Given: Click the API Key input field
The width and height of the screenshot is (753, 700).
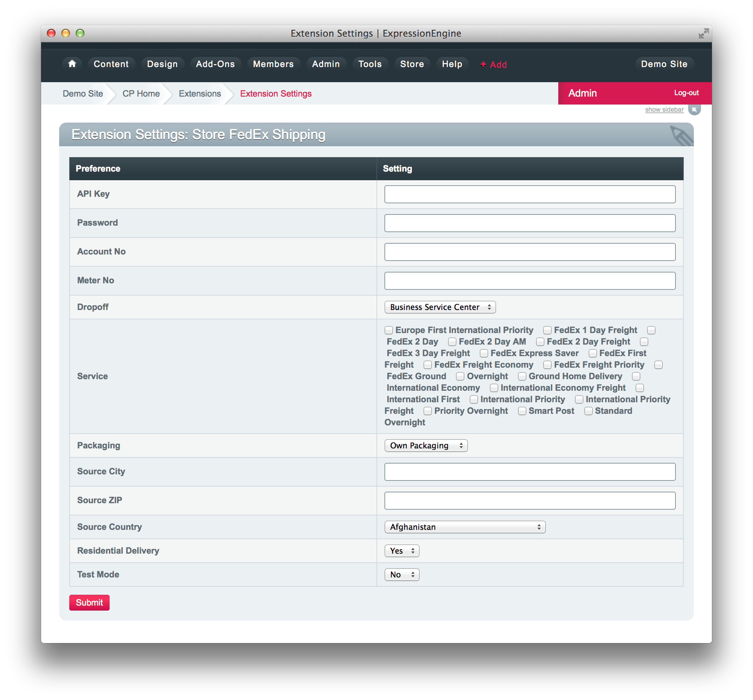Looking at the screenshot, I should 529,194.
